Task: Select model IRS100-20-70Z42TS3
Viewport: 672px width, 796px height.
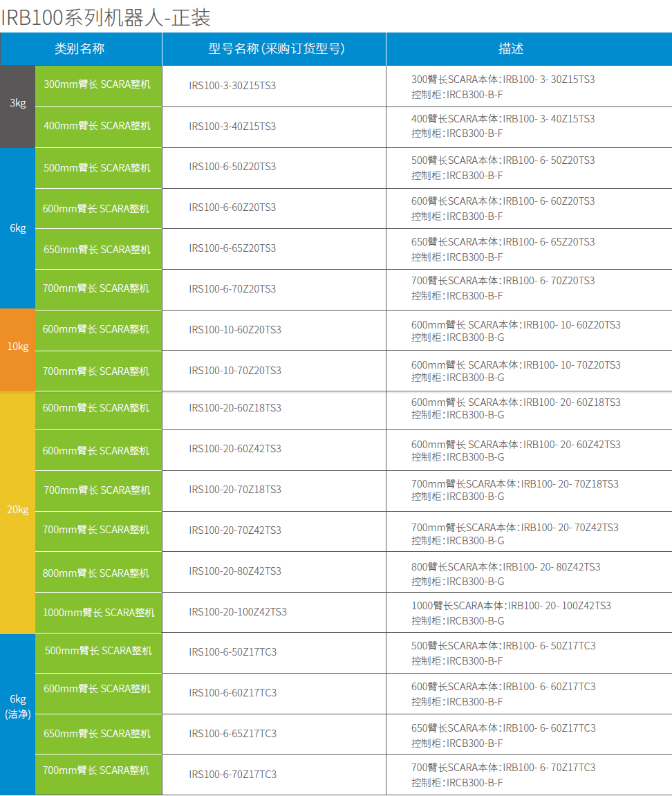Action: click(x=235, y=530)
